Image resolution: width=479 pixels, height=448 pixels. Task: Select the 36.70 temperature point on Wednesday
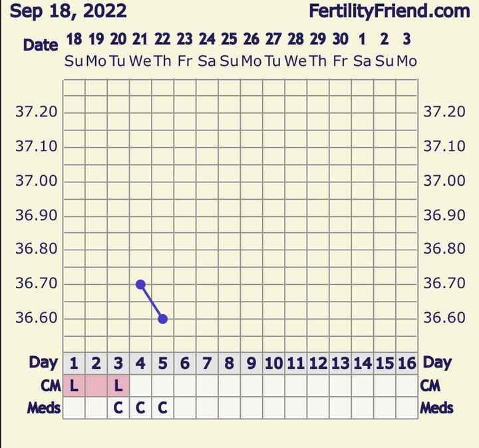pos(140,284)
